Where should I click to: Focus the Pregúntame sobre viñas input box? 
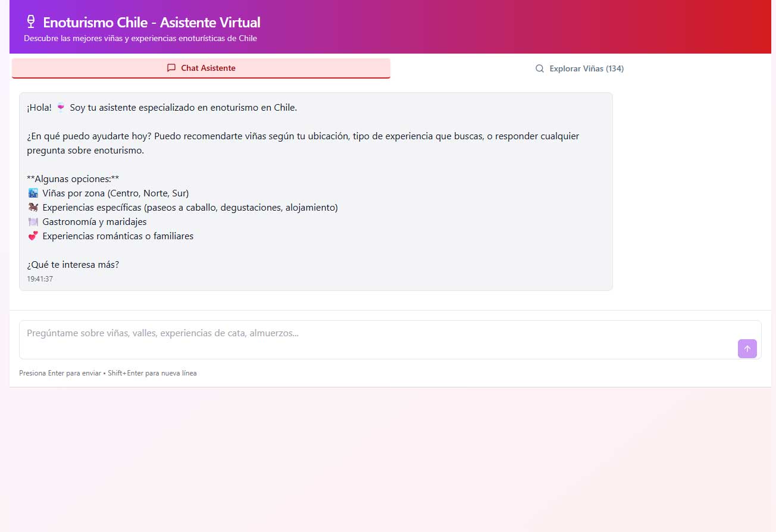pos(375,339)
